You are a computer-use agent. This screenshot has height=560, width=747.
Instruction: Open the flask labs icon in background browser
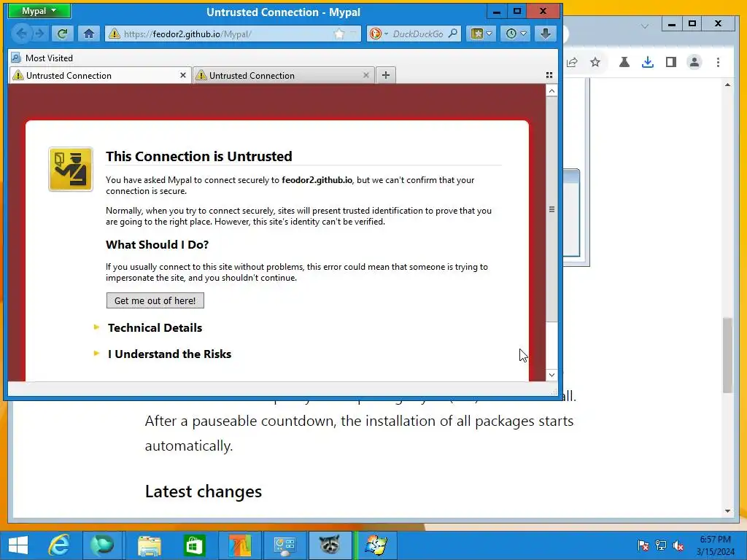click(x=624, y=62)
